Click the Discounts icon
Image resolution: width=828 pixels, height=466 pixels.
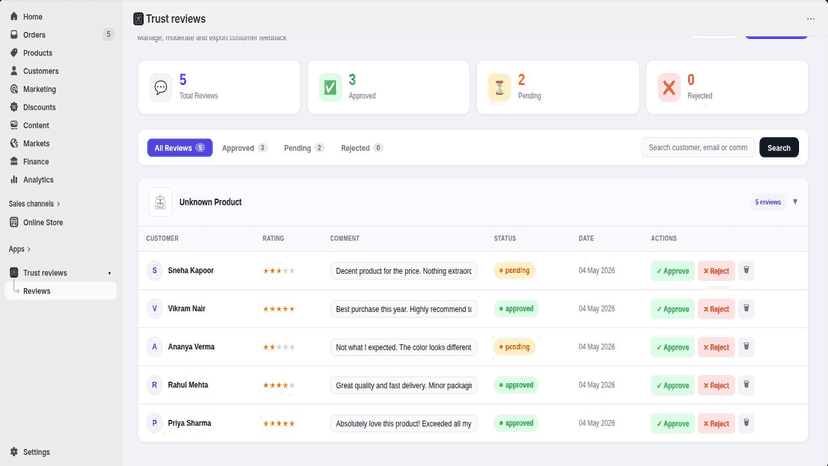click(x=14, y=107)
